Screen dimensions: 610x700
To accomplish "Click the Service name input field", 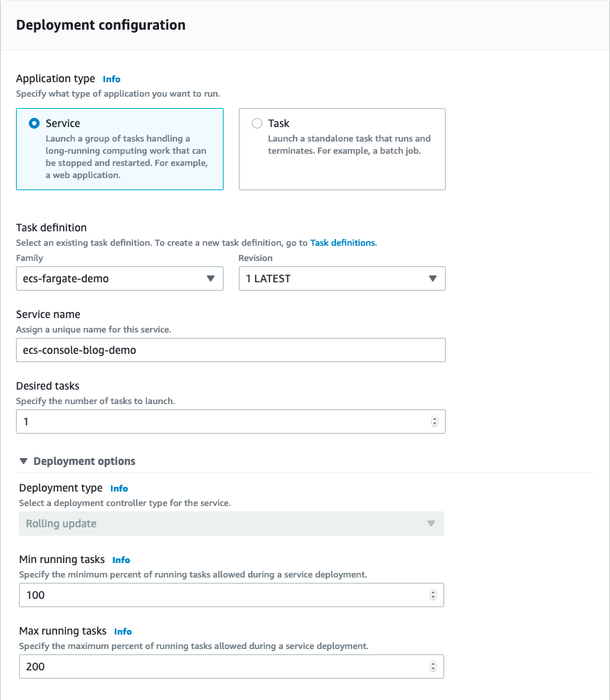I will pyautogui.click(x=230, y=350).
